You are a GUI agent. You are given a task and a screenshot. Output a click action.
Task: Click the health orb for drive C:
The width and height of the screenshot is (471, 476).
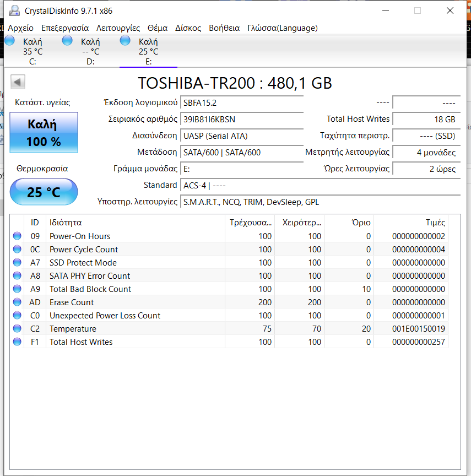(x=10, y=40)
